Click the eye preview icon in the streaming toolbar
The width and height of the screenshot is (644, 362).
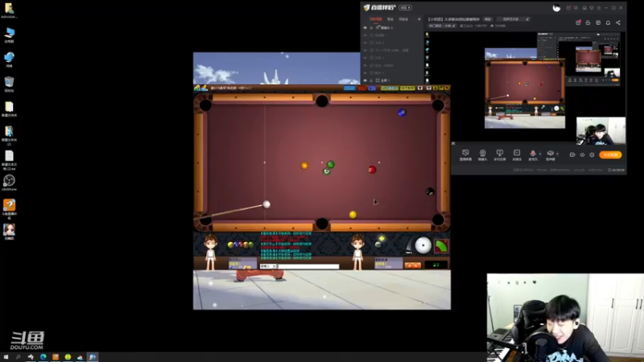[582, 154]
